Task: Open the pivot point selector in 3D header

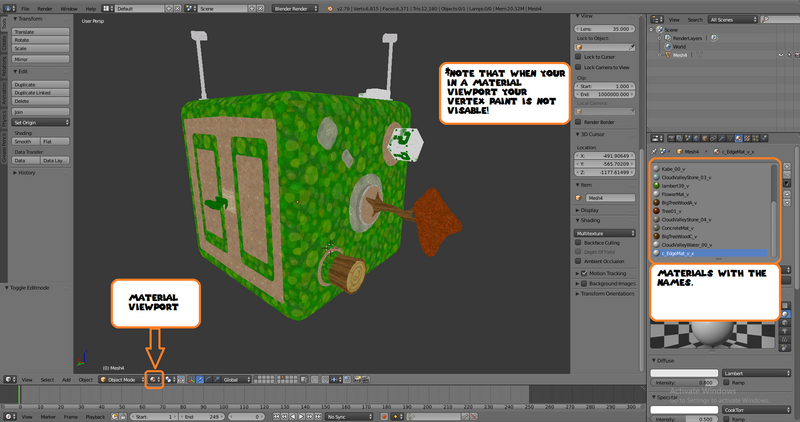Action: pos(169,380)
